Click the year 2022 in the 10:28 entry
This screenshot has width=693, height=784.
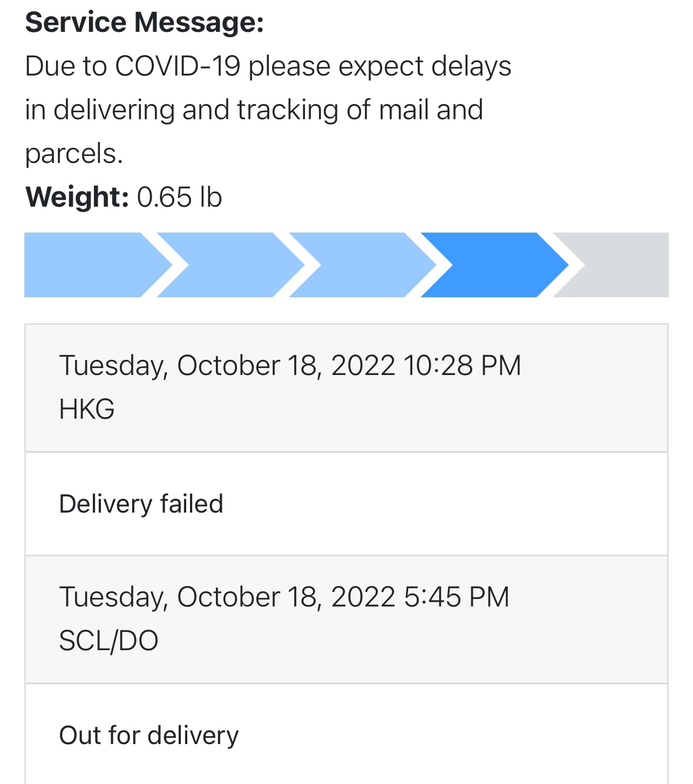[363, 365]
